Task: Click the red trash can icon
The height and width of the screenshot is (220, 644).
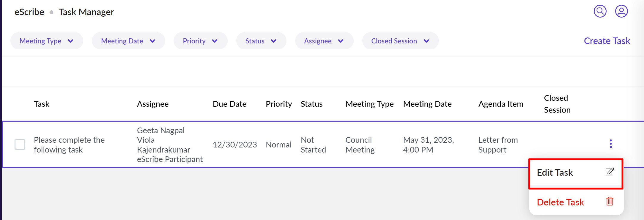Action: click(x=610, y=202)
